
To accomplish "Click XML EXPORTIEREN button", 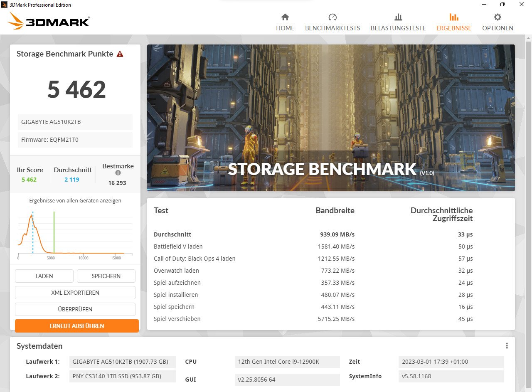I will (75, 293).
